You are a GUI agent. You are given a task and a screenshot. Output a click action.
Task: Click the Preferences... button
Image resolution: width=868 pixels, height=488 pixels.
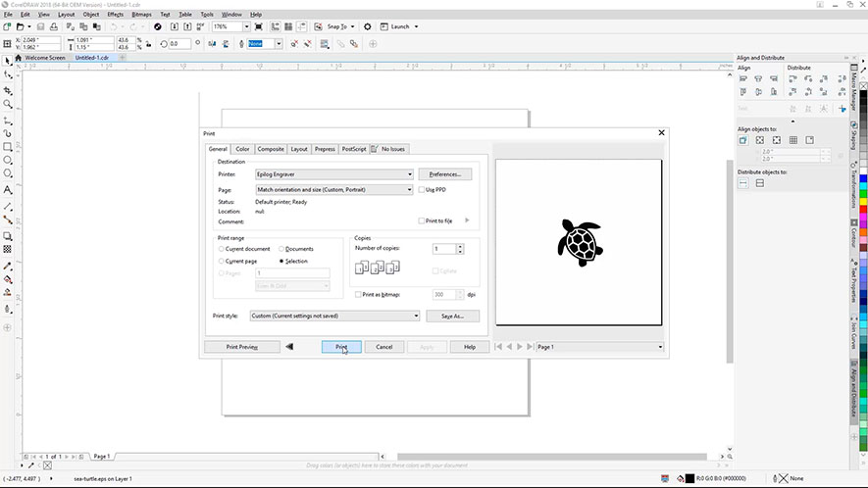(x=445, y=174)
